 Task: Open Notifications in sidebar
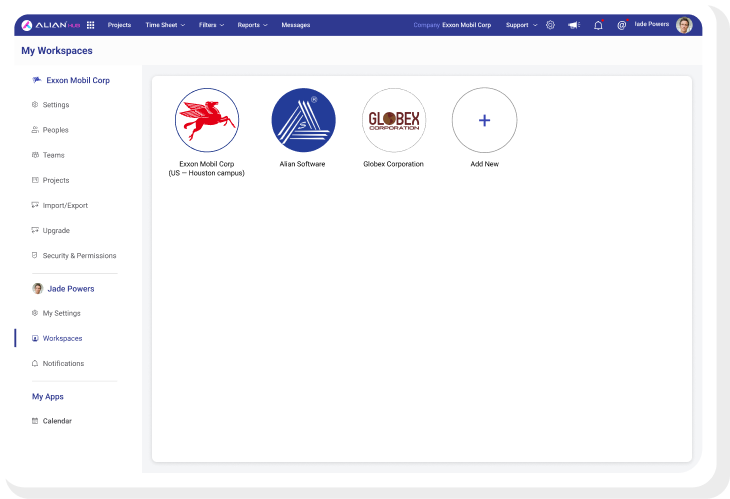pyautogui.click(x=63, y=364)
